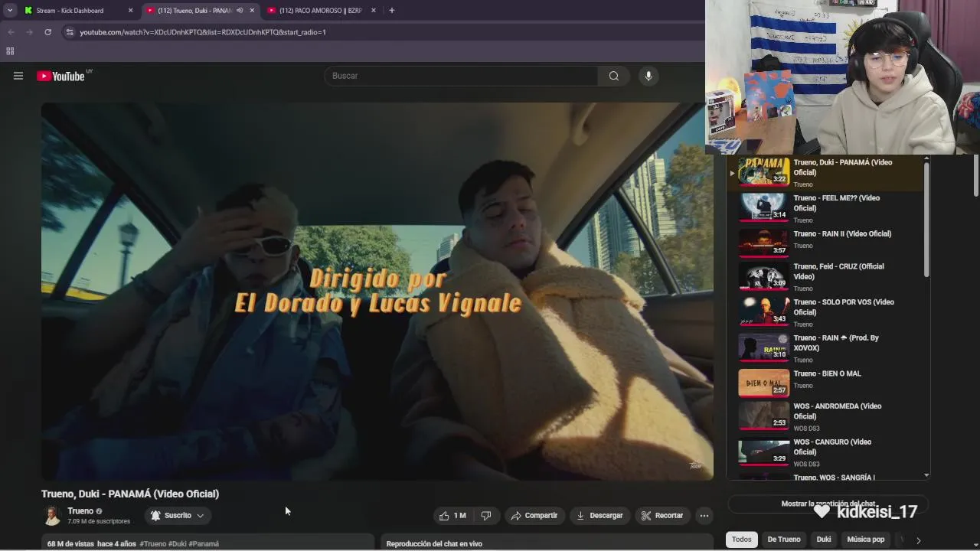
Task: Go back with browser back arrow
Action: [x=11, y=32]
